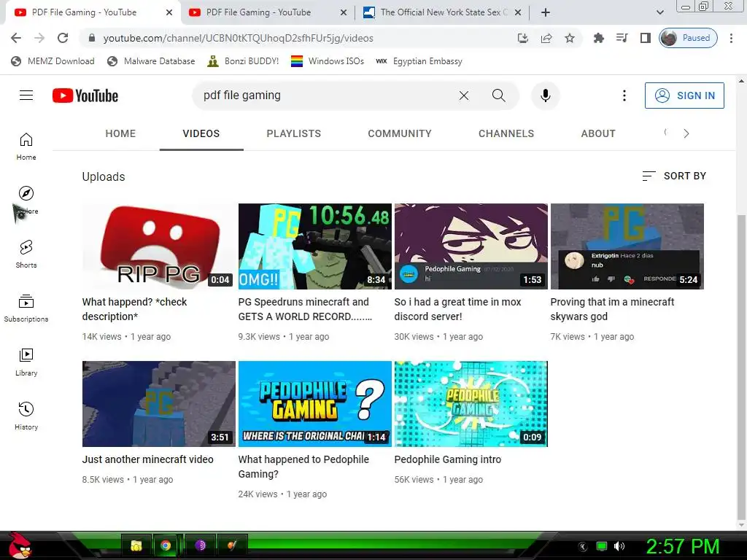The height and width of the screenshot is (560, 747).
Task: Click the Paused profile button
Action: pos(688,38)
